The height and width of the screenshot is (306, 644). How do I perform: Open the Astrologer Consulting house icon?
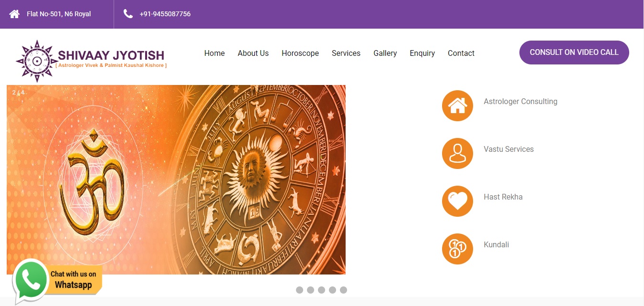coord(457,106)
